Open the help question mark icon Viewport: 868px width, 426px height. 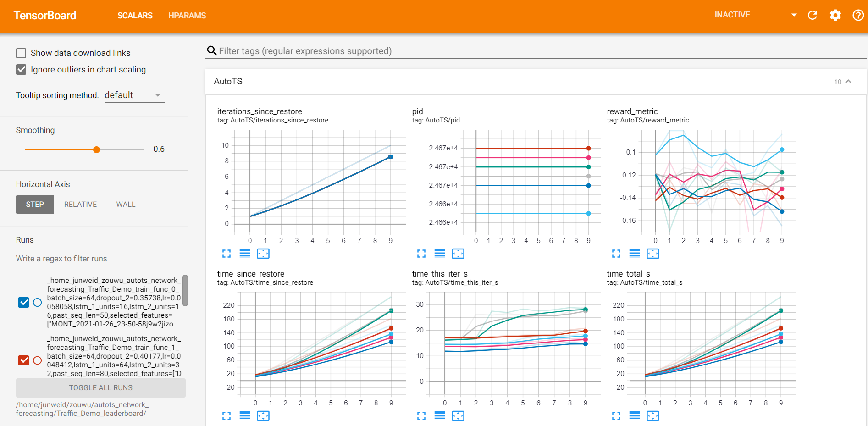[x=858, y=15]
